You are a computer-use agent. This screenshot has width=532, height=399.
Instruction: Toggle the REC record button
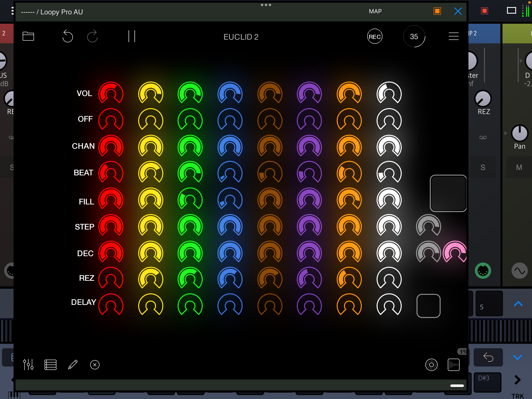(375, 37)
